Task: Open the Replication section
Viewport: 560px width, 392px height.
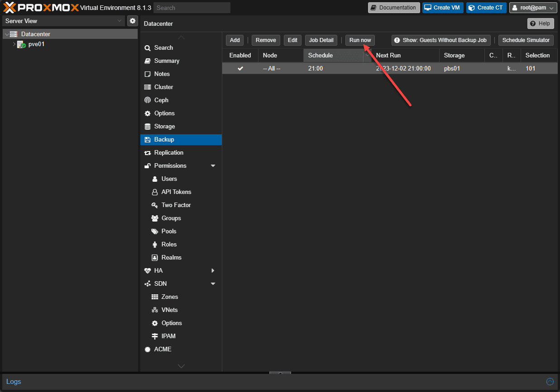Action: [181, 153]
